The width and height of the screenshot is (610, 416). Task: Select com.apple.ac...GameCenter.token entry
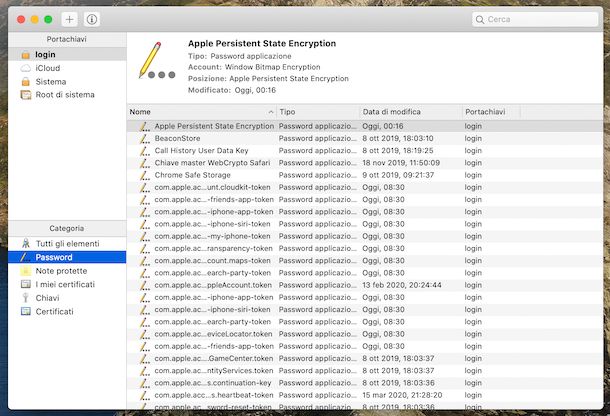365,358
